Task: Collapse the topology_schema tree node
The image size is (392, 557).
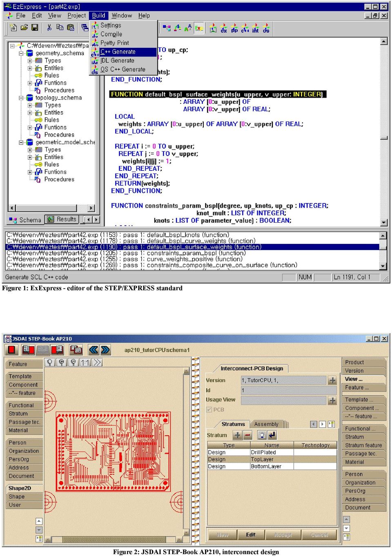Action: tap(21, 98)
